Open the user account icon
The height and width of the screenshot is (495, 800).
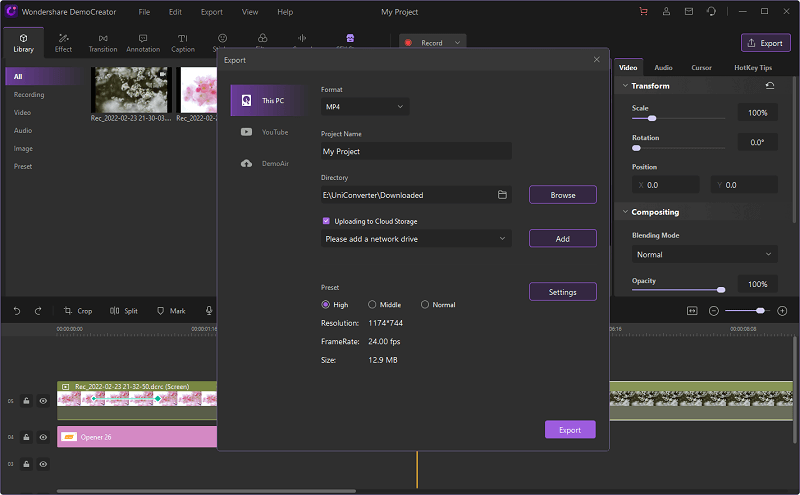(666, 11)
